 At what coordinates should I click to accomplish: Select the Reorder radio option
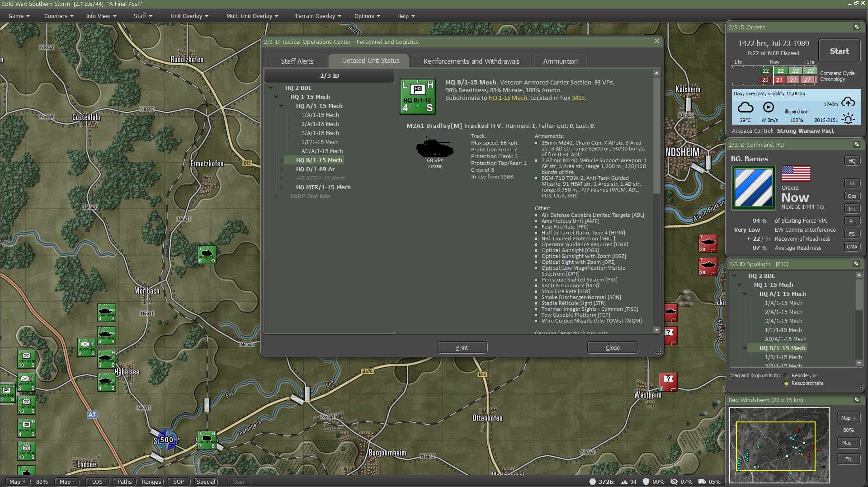[x=786, y=376]
